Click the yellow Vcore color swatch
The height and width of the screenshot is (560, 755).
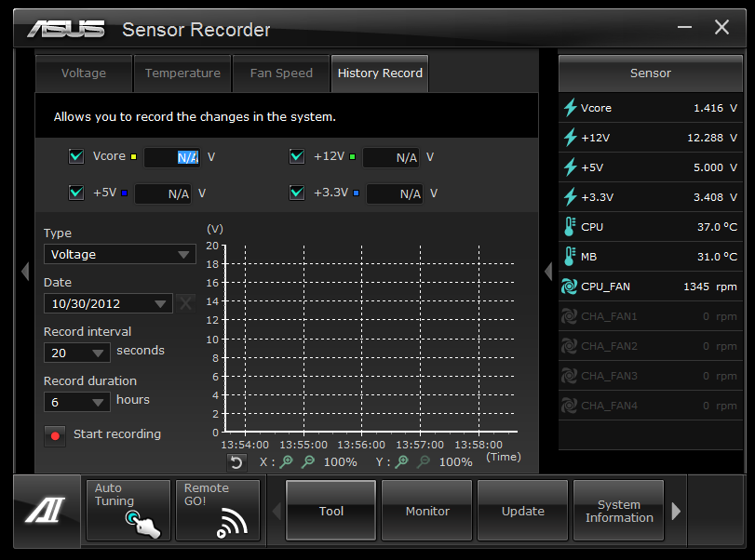pos(134,157)
